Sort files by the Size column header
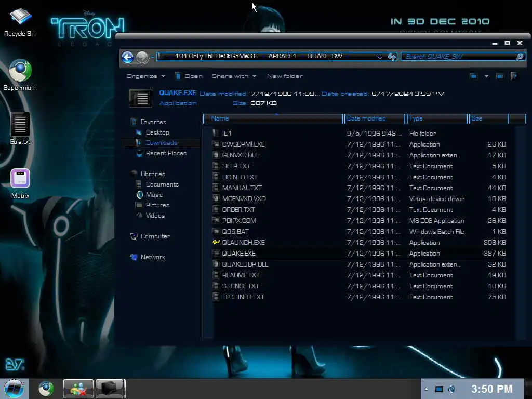This screenshot has width=532, height=399. click(x=488, y=118)
